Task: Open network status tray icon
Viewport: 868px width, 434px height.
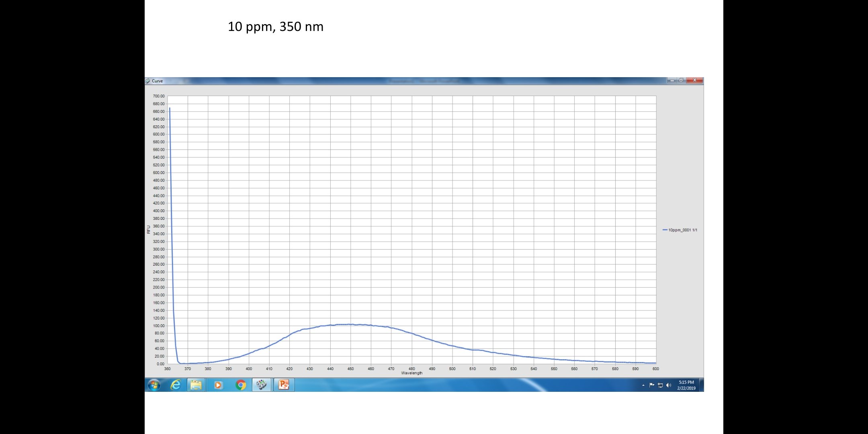Action: pos(660,385)
